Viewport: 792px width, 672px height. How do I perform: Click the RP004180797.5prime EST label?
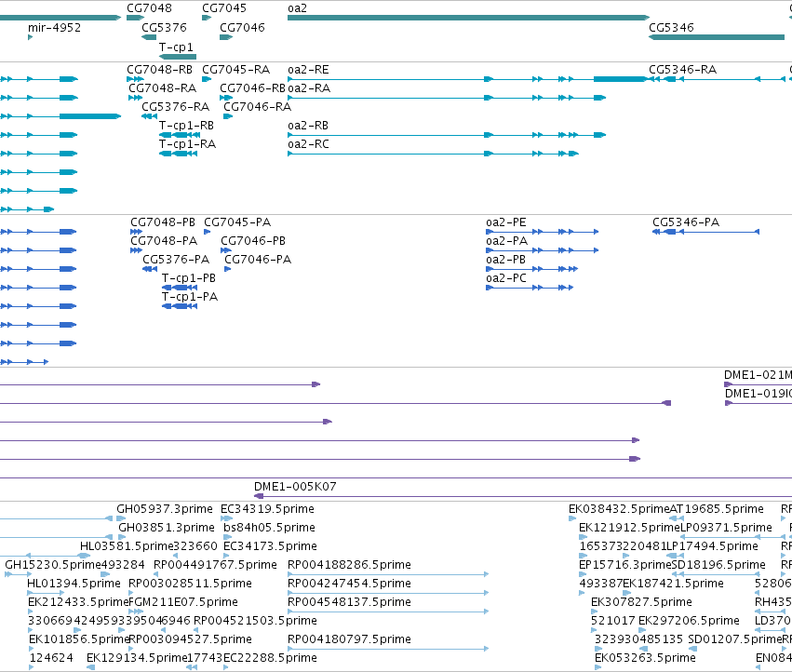pyautogui.click(x=349, y=639)
